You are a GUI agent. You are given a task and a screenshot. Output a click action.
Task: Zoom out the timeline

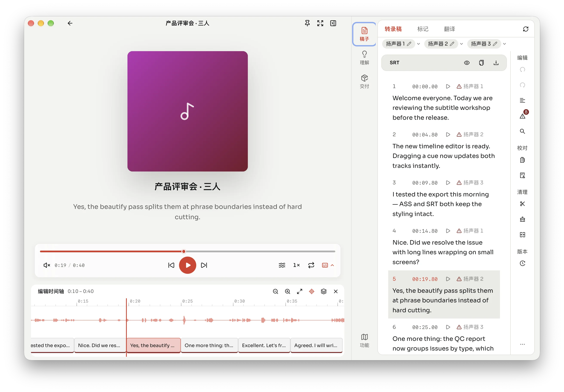(275, 291)
